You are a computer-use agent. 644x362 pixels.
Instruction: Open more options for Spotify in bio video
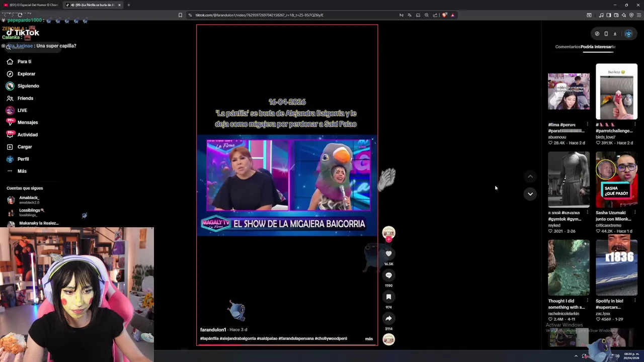point(635,301)
